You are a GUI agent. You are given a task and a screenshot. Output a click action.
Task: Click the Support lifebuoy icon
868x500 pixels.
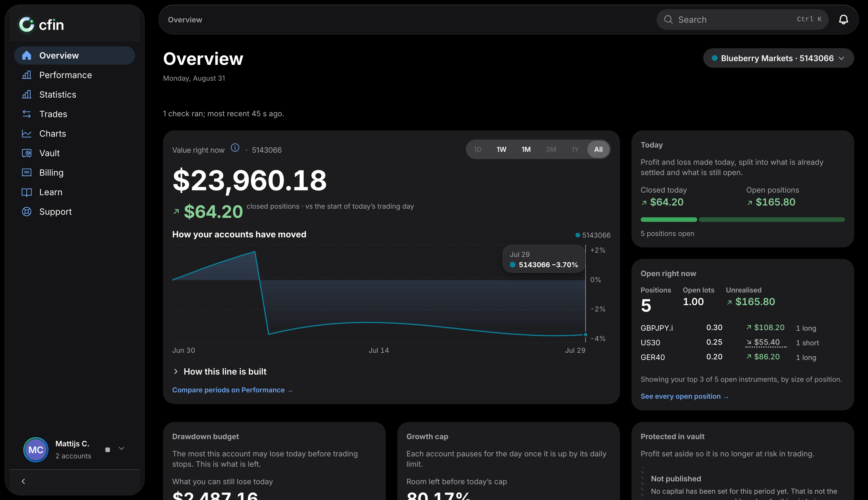point(26,212)
